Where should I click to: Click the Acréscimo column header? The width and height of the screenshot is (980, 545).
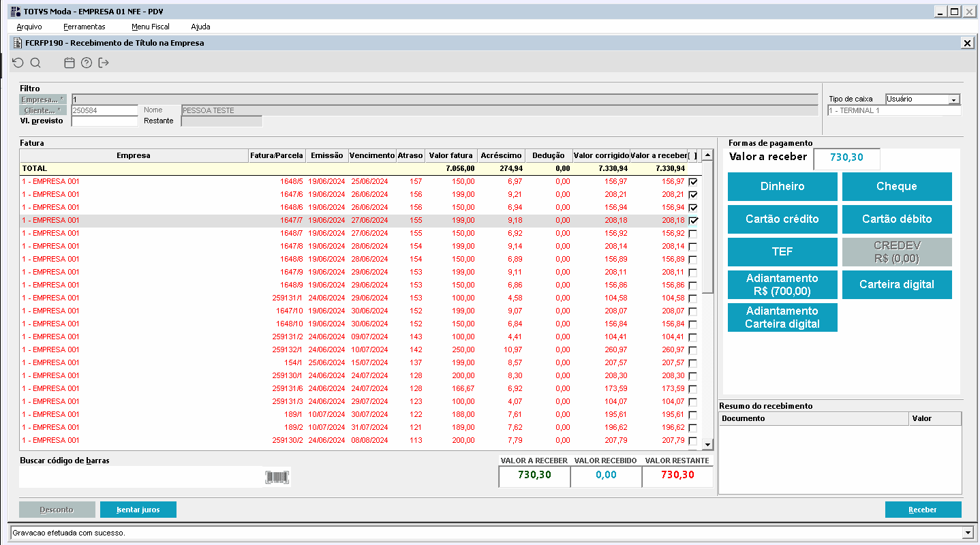pyautogui.click(x=501, y=156)
